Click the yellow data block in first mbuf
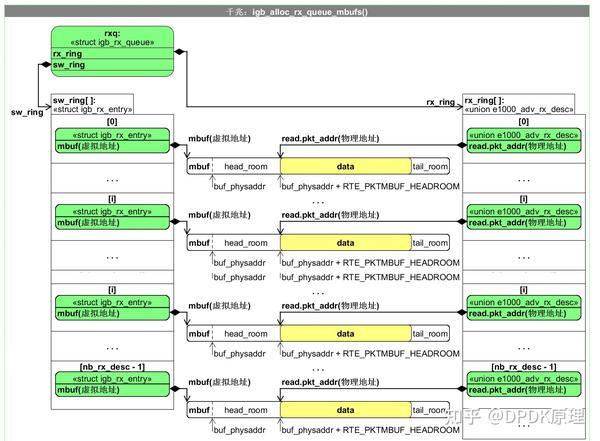The width and height of the screenshot is (600, 441). [x=346, y=167]
